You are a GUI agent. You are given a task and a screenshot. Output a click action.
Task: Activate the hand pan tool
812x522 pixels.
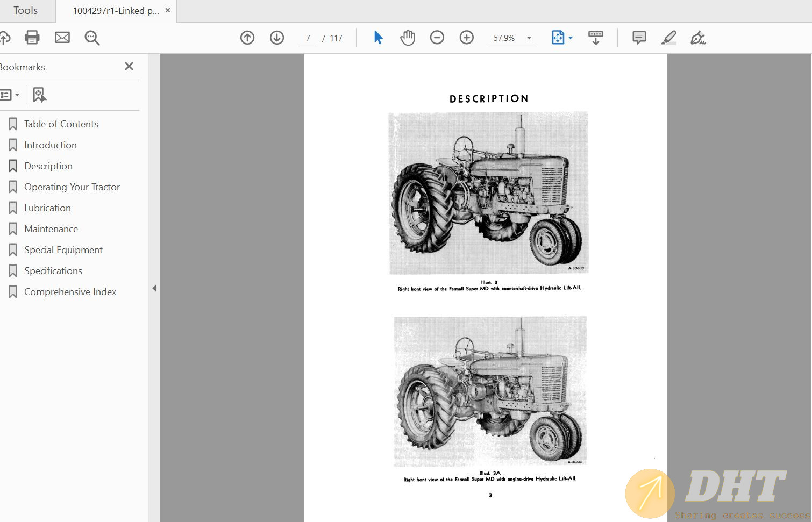408,38
